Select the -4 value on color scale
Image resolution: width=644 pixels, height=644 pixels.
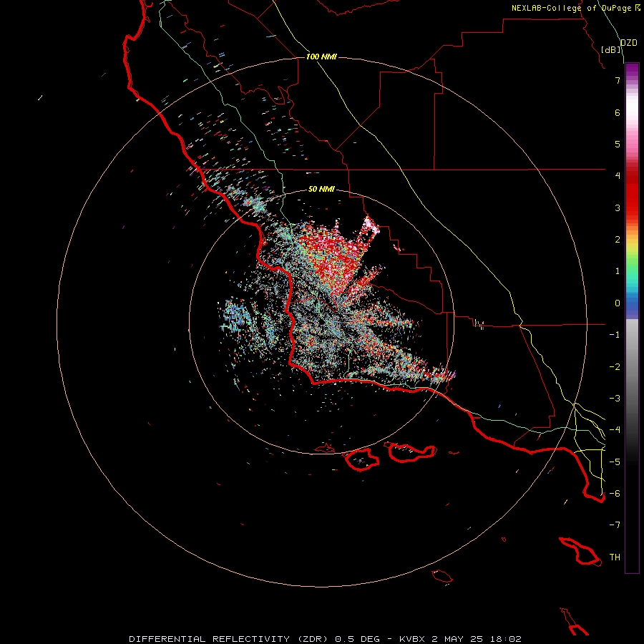pos(615,430)
